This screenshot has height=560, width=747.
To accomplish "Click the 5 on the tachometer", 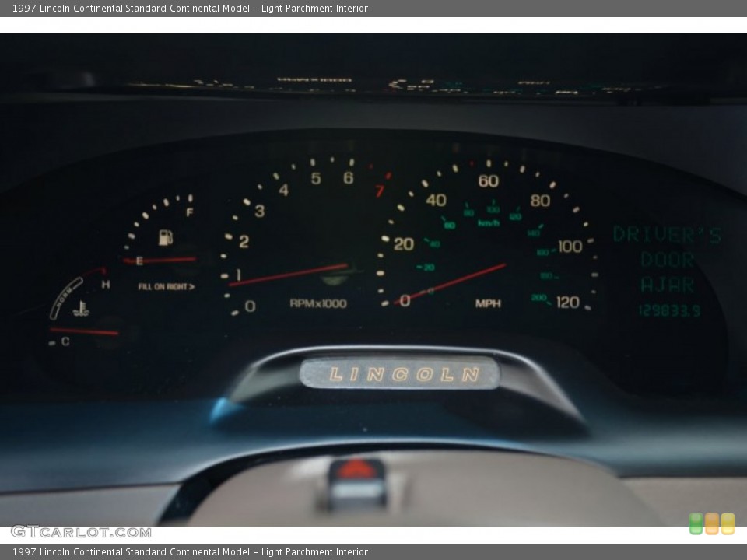I will pyautogui.click(x=315, y=178).
